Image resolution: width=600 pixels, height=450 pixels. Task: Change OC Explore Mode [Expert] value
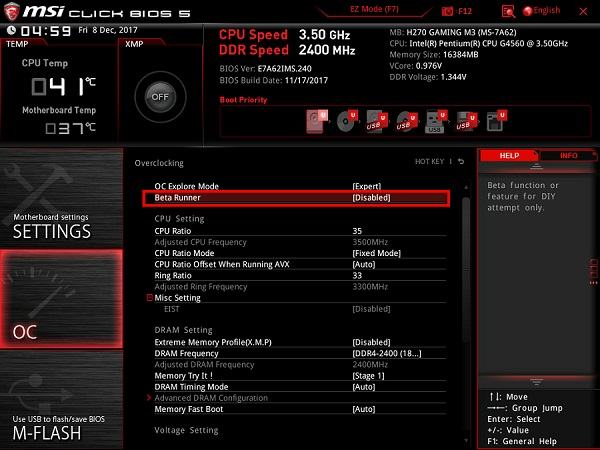click(x=366, y=186)
